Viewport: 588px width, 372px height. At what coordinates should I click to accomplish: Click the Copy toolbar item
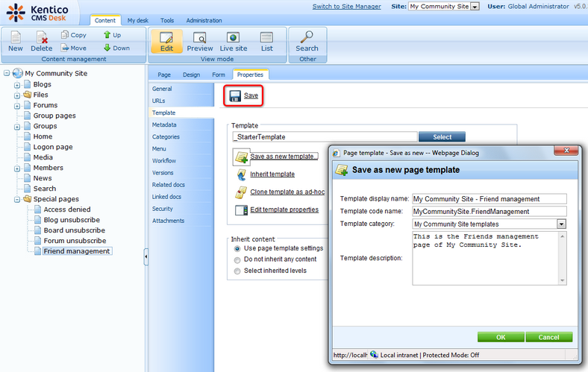tap(73, 35)
